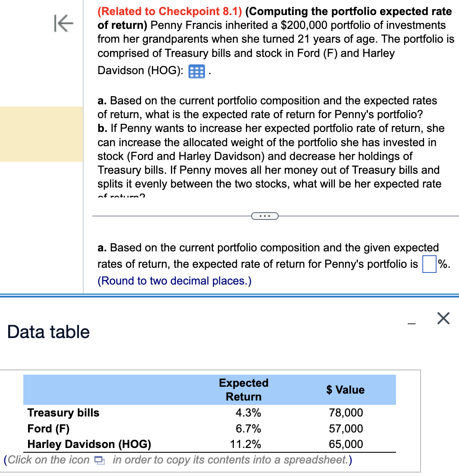Select the Expected Return column header
The height and width of the screenshot is (476, 459).
[x=243, y=389]
